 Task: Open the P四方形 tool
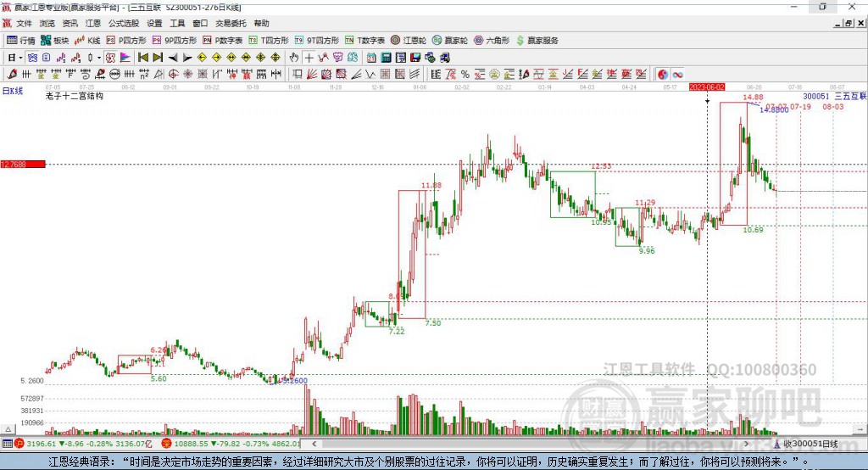[126, 41]
